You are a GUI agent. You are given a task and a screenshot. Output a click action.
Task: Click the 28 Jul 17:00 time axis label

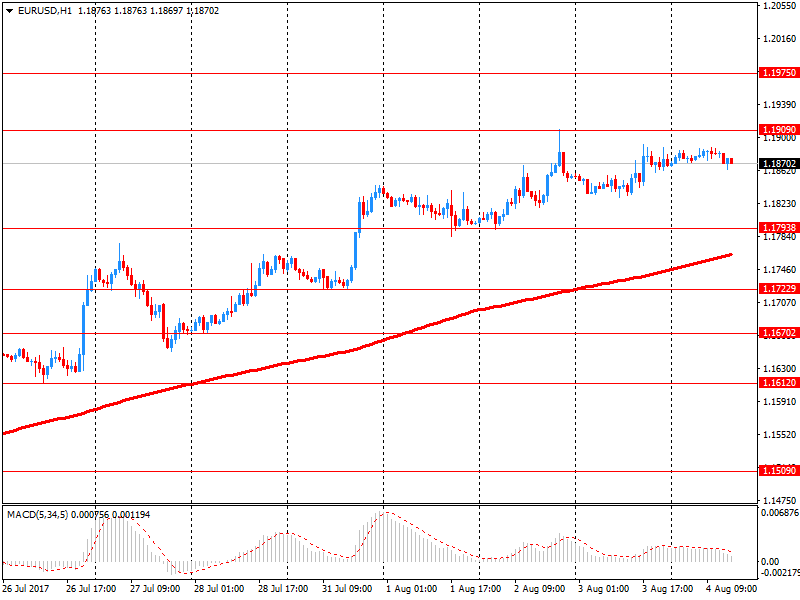283,589
